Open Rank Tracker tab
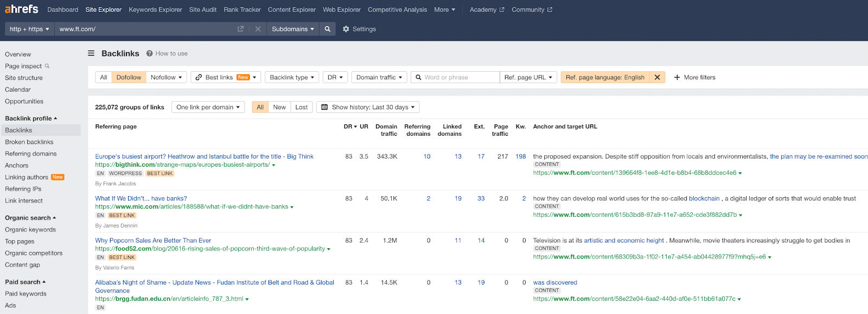 coord(242,10)
